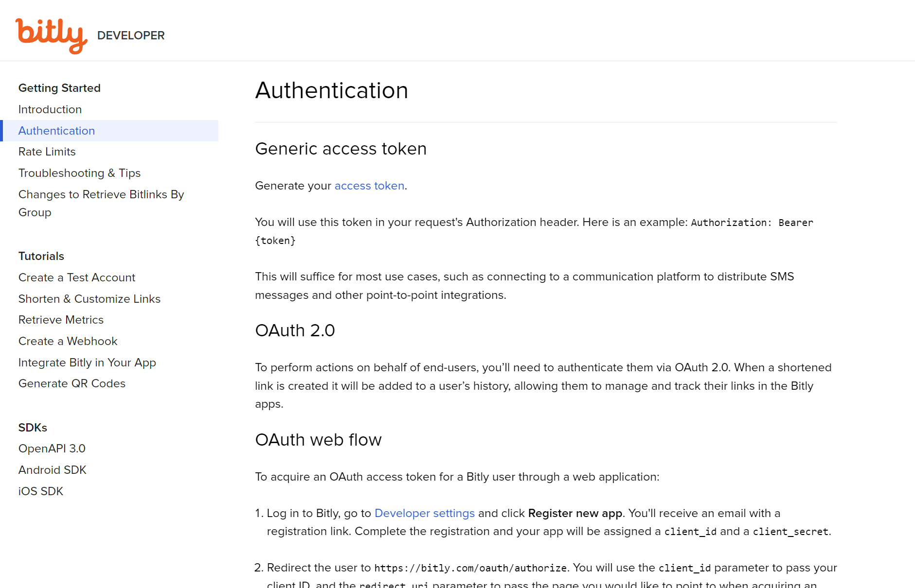The width and height of the screenshot is (915, 588).
Task: Click the OAuth 2.0 heading
Action: 295,330
